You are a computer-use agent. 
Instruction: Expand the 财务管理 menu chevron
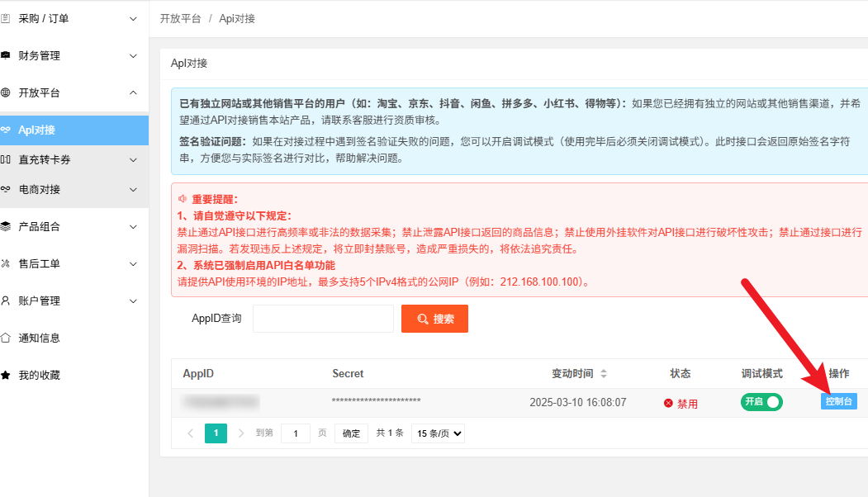pyautogui.click(x=133, y=56)
